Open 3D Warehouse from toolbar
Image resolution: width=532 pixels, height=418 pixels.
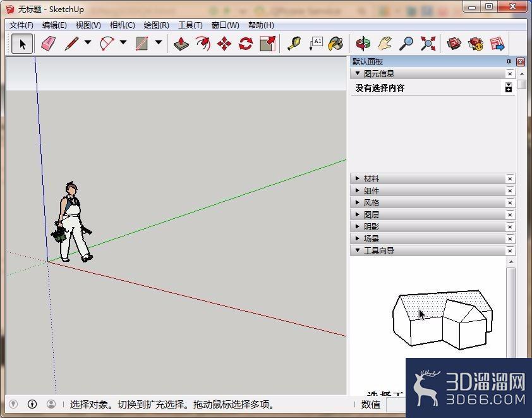(454, 44)
